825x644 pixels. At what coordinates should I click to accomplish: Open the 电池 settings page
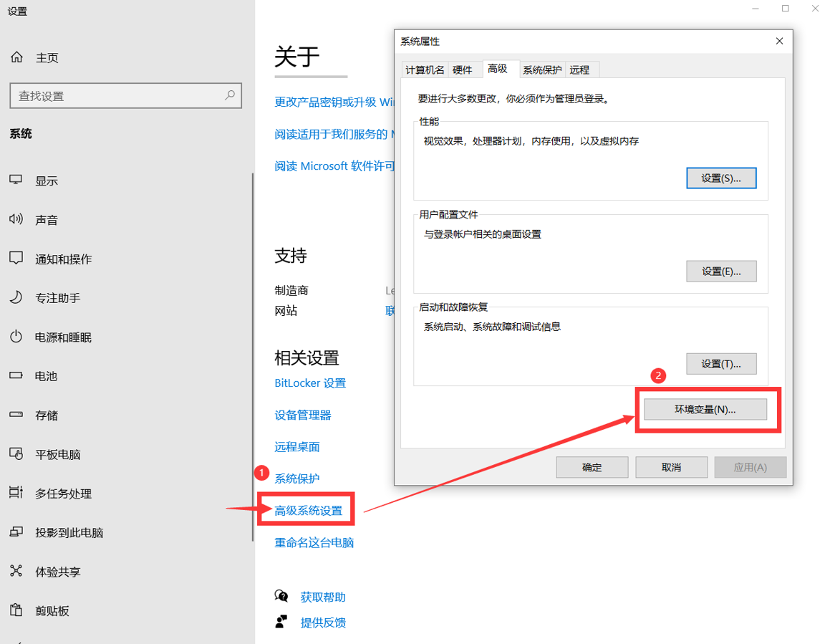tap(47, 376)
